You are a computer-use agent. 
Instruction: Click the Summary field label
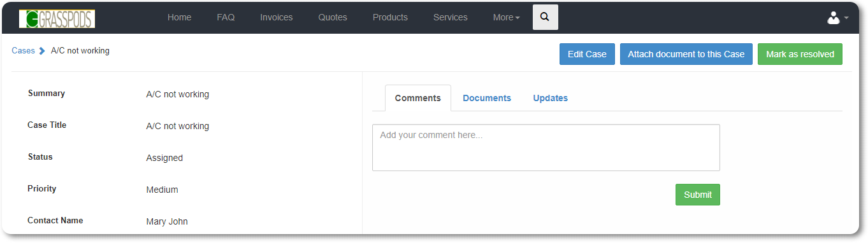coord(47,94)
